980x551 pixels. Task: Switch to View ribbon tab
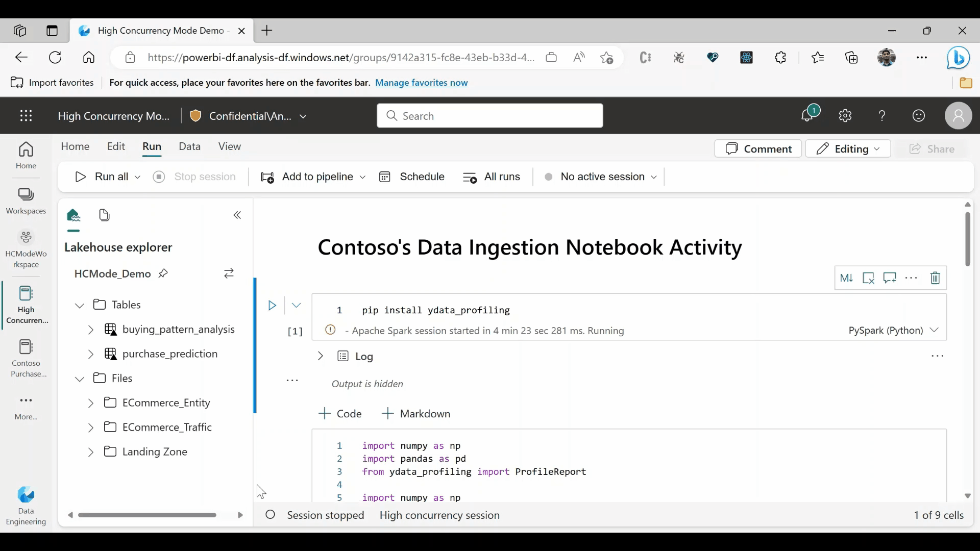pos(229,146)
